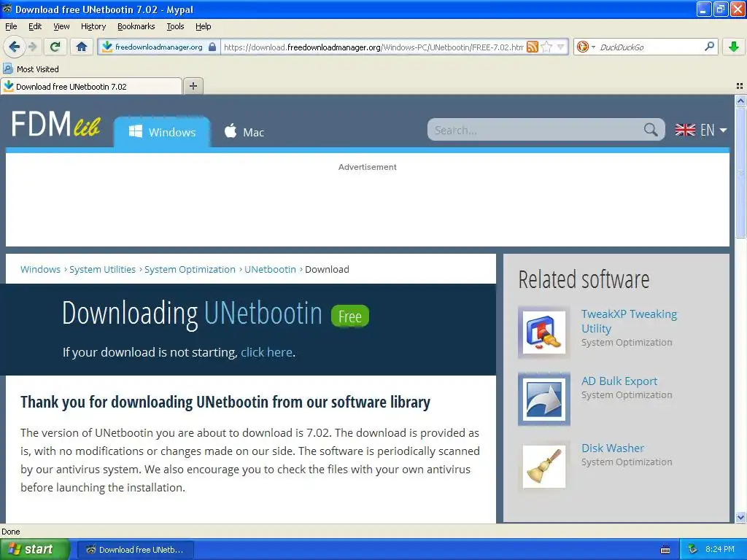Image resolution: width=747 pixels, height=560 pixels.
Task: Click the green Free badge
Action: [x=350, y=316]
